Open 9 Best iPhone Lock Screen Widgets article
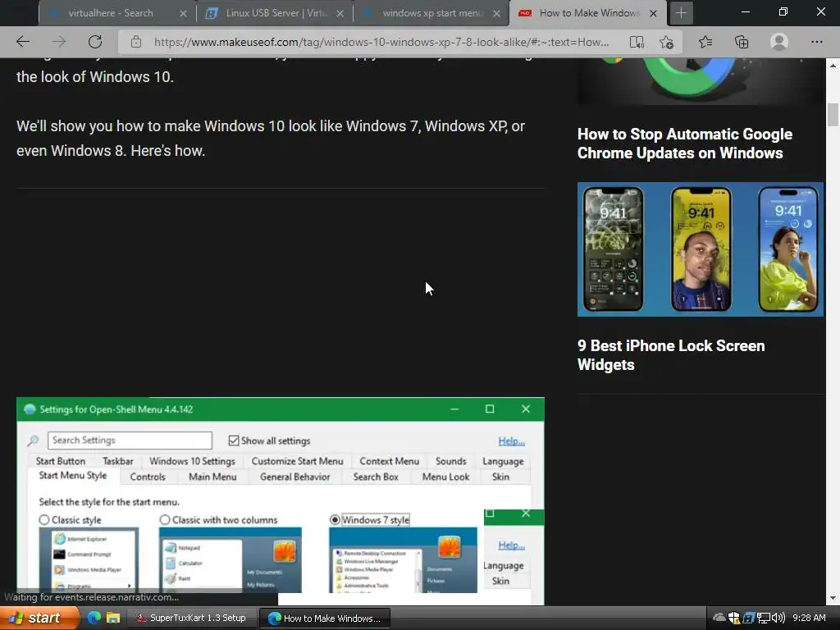Image resolution: width=840 pixels, height=630 pixels. pyautogui.click(x=671, y=355)
